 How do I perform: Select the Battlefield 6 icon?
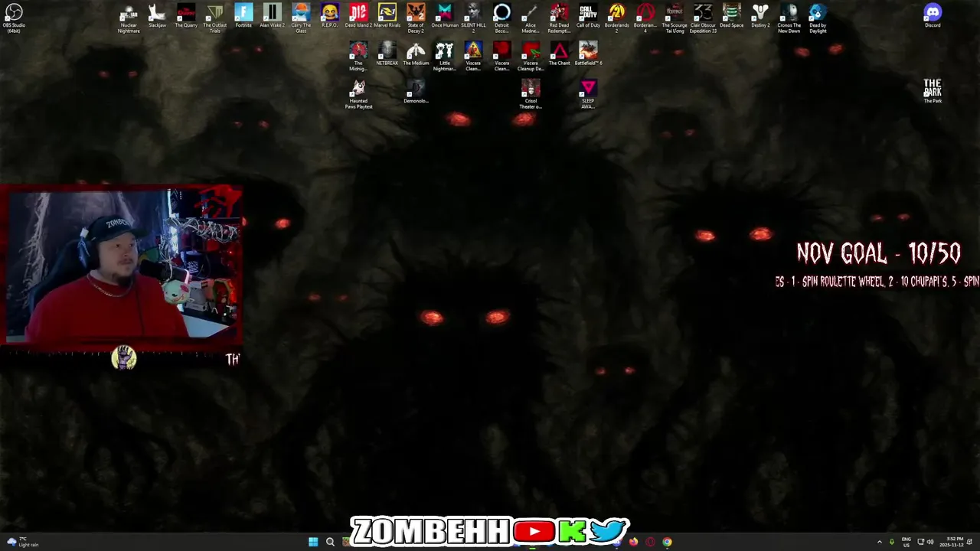tap(588, 54)
